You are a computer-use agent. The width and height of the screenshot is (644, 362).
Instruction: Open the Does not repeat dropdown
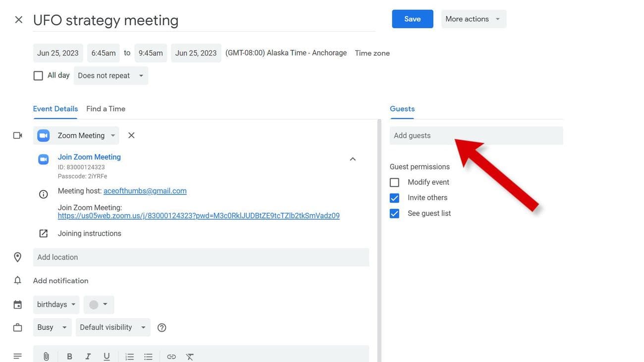pos(110,76)
